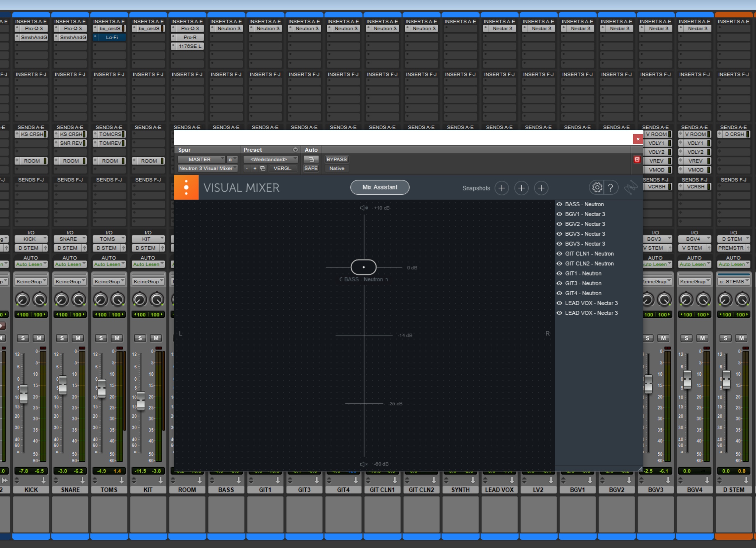756x548 pixels.
Task: Open the 1176SE L insert on ROOM channel
Action: [190, 46]
